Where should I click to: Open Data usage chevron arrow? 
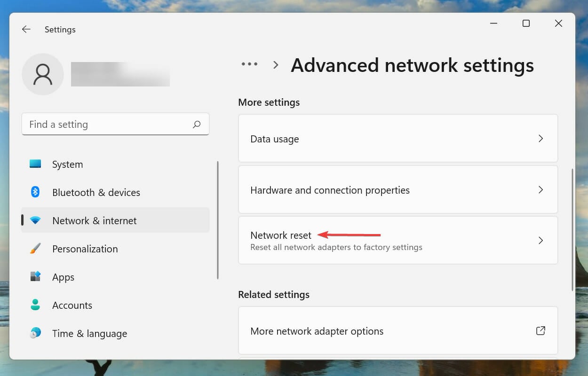tap(541, 139)
